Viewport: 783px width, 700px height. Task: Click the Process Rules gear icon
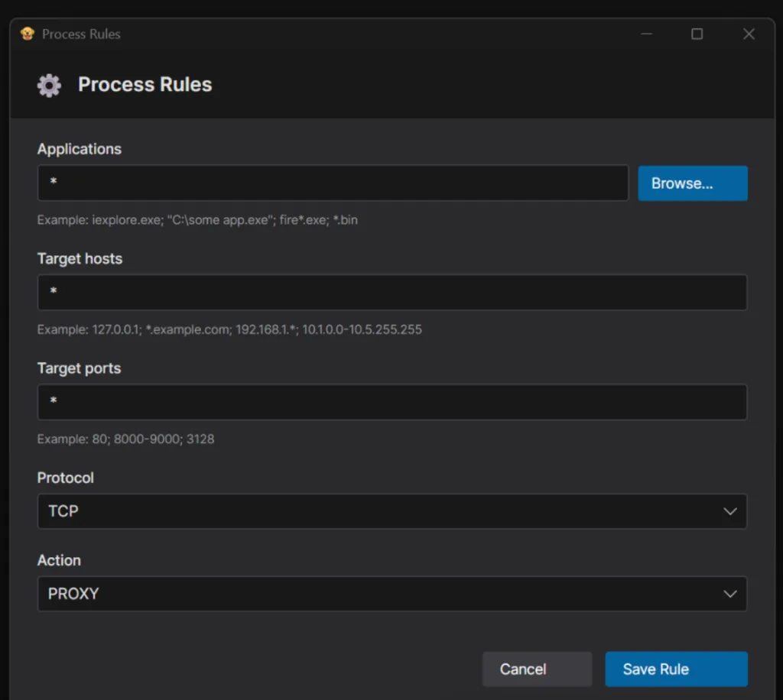pyautogui.click(x=49, y=85)
